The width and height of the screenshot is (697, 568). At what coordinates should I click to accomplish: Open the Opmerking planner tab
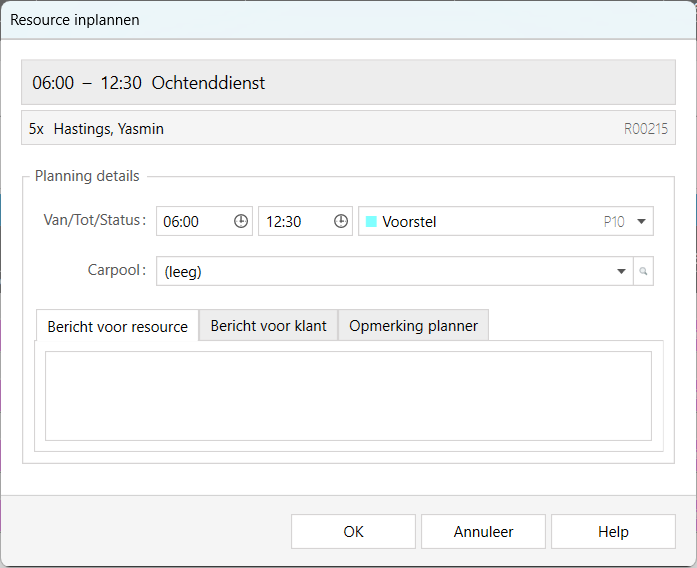tap(413, 326)
